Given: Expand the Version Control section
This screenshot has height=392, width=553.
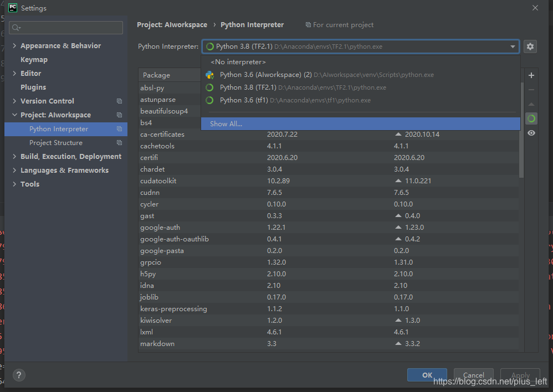Looking at the screenshot, I should (x=14, y=101).
